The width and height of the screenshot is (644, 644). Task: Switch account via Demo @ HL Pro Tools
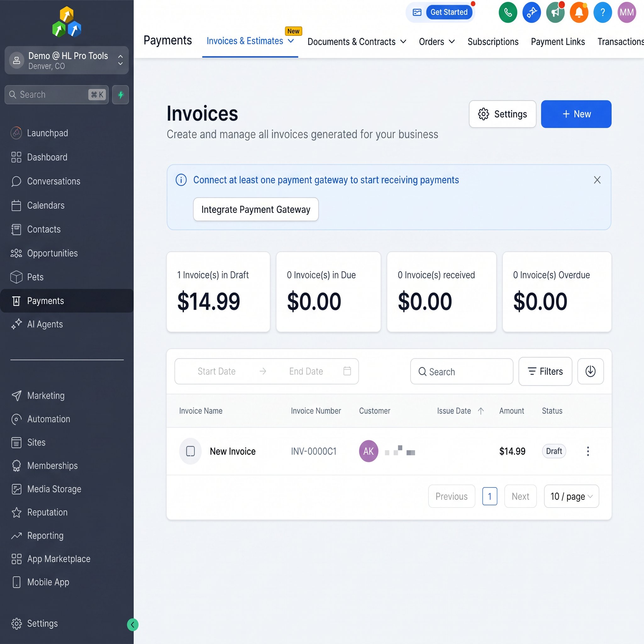point(67,60)
